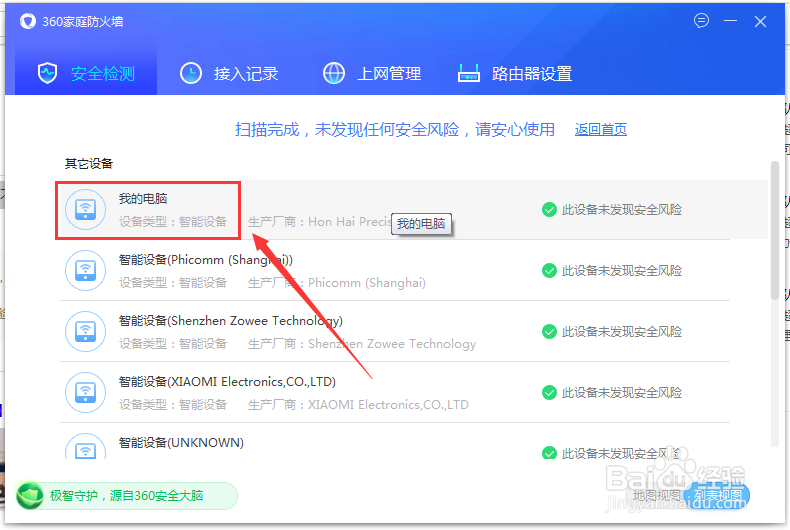The image size is (790, 530).
Task: Switch to 地图视图 map view
Action: [x=656, y=496]
